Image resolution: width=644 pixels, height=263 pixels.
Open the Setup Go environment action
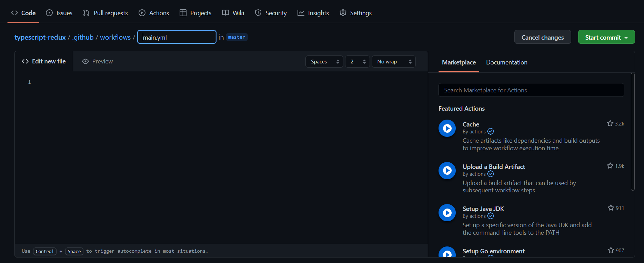coord(493,251)
